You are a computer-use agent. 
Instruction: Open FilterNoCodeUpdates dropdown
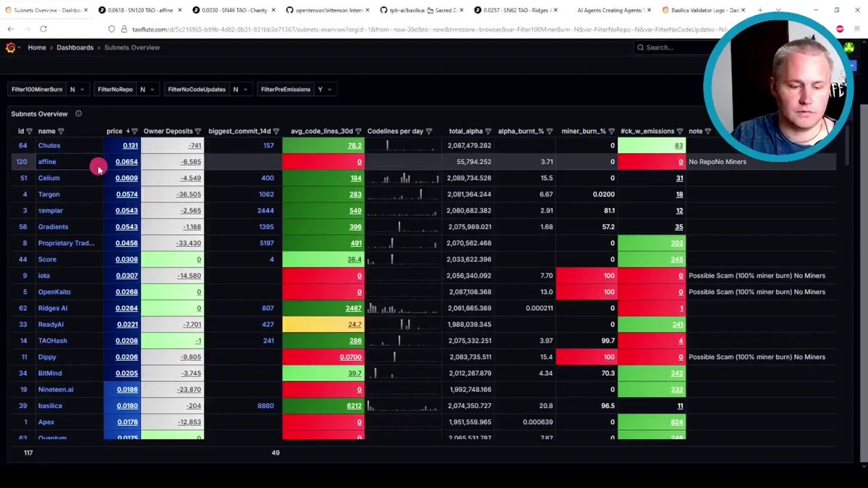click(x=241, y=90)
